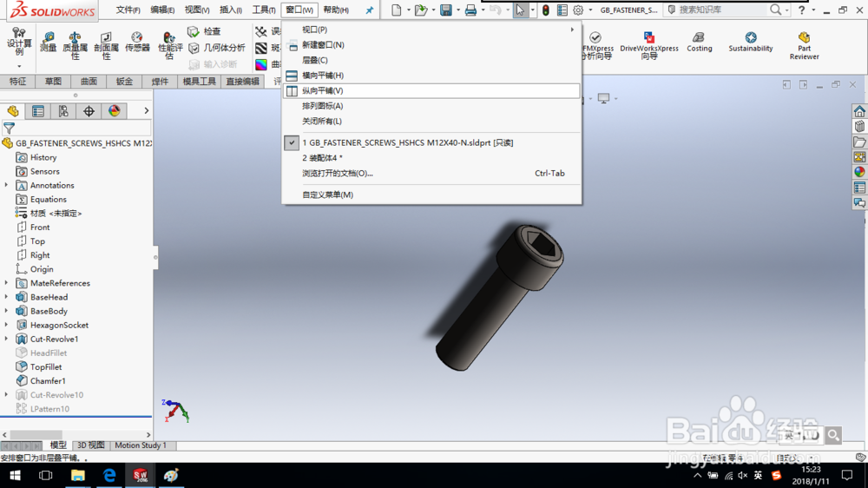Expand the Annotations tree node
Image resolution: width=868 pixels, height=488 pixels.
pos(6,185)
